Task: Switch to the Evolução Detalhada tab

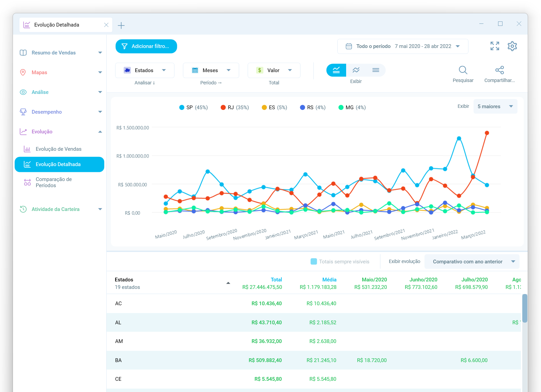Action: (x=66, y=25)
